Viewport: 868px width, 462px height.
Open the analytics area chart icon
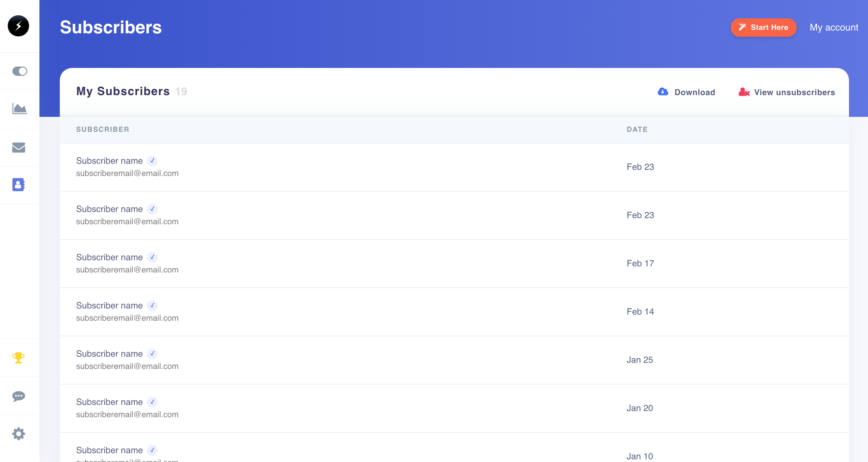click(x=19, y=109)
